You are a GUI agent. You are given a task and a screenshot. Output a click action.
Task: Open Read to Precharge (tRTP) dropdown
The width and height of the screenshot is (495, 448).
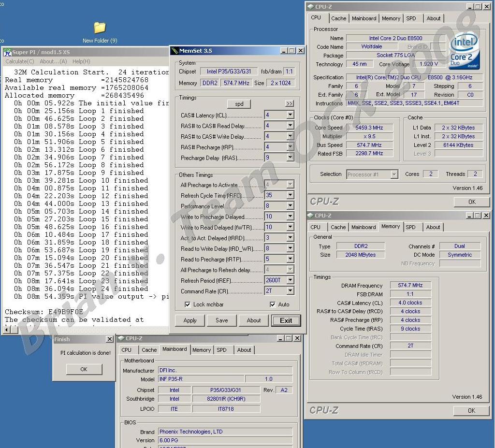click(x=290, y=259)
